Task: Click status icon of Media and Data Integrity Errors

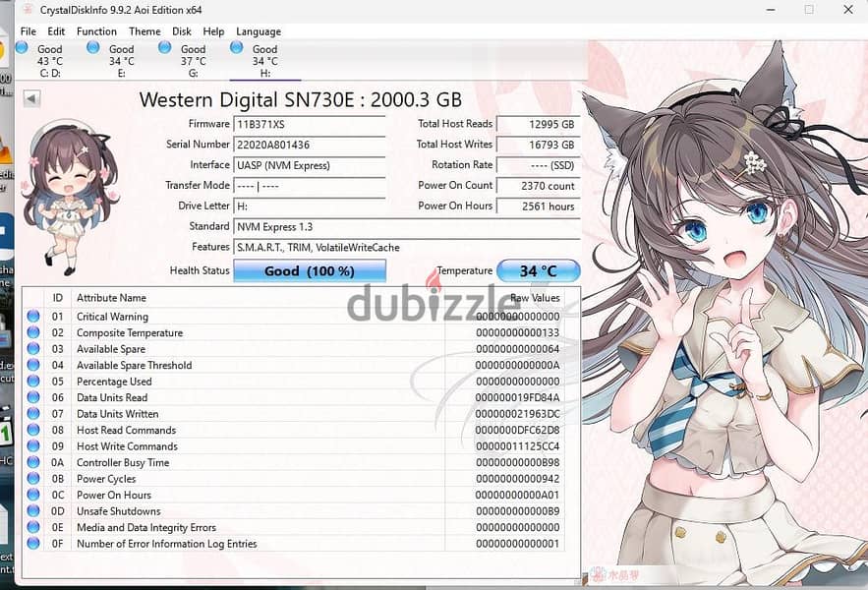Action: click(33, 527)
